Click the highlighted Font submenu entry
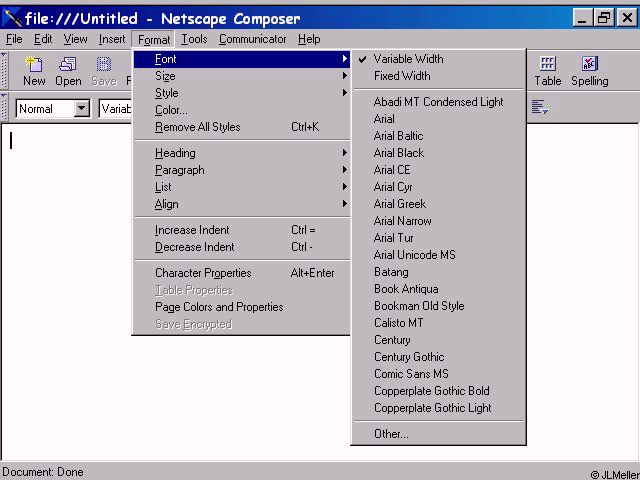Screen dimensions: 640x480 (242, 59)
